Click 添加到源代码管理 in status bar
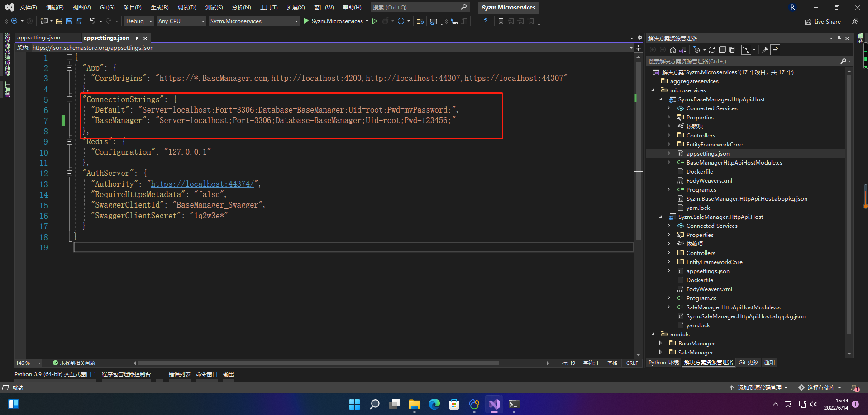The width and height of the screenshot is (868, 415). [x=759, y=388]
